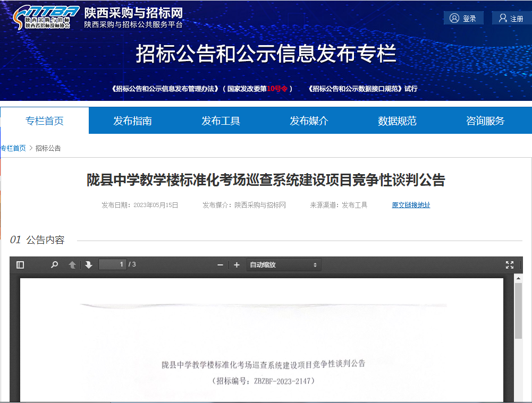Go to previous PDF page
The width and height of the screenshot is (532, 403).
[72, 264]
